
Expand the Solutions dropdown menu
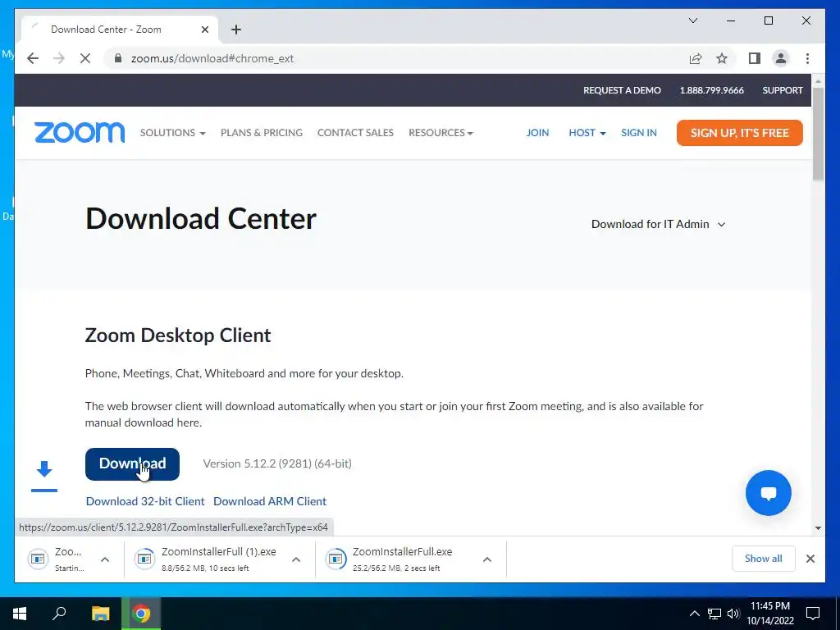(172, 133)
